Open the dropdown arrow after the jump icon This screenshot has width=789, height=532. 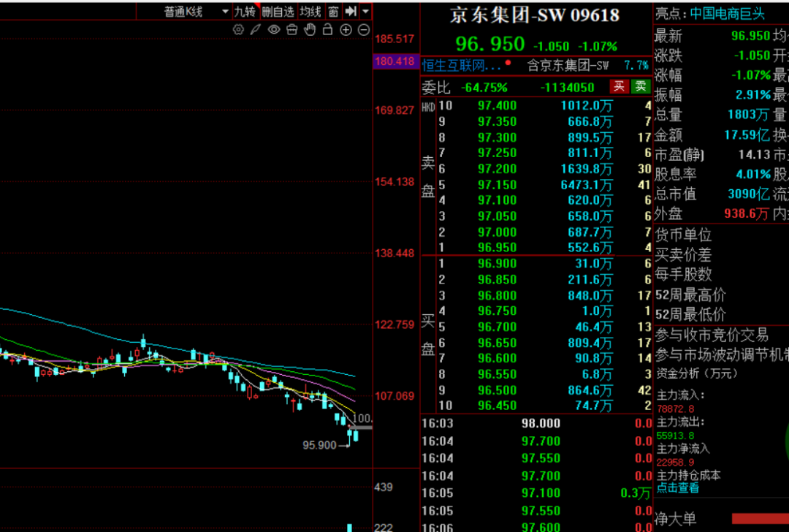pyautogui.click(x=366, y=11)
